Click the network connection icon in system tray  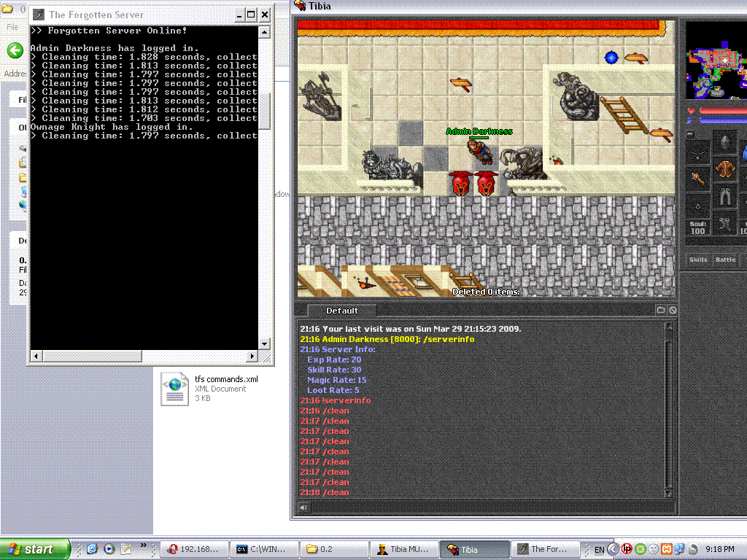(x=679, y=549)
